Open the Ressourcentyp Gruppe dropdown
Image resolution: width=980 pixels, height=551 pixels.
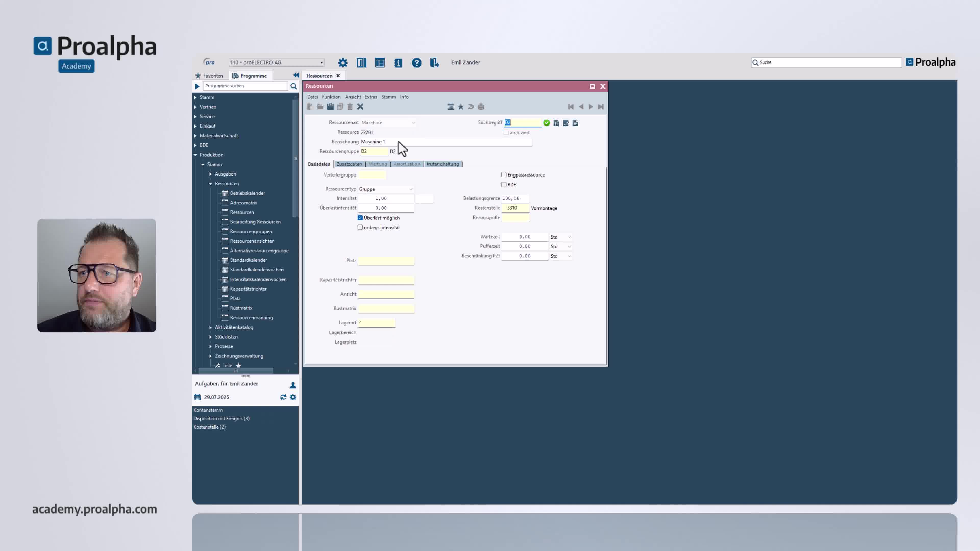412,189
